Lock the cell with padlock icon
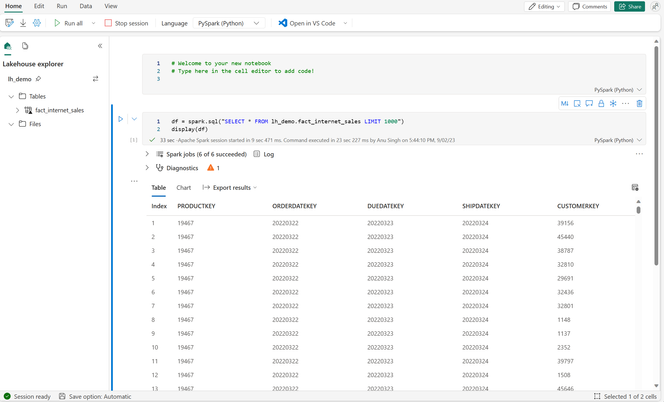 601,103
